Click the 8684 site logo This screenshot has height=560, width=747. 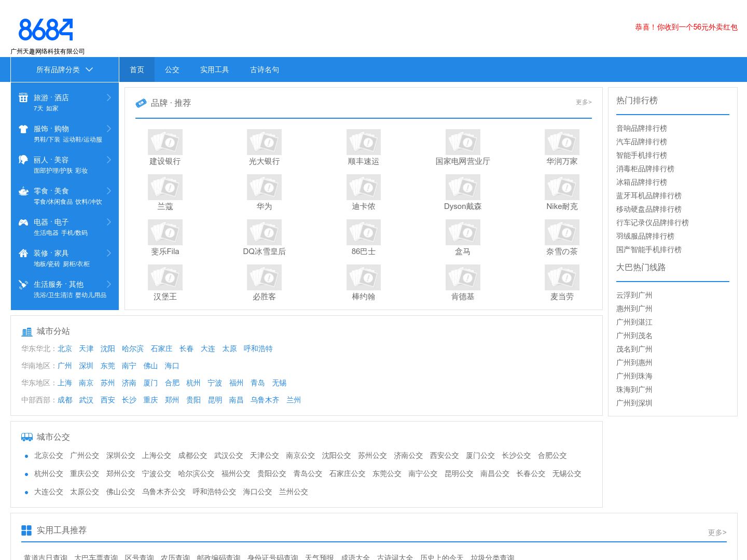[46, 30]
